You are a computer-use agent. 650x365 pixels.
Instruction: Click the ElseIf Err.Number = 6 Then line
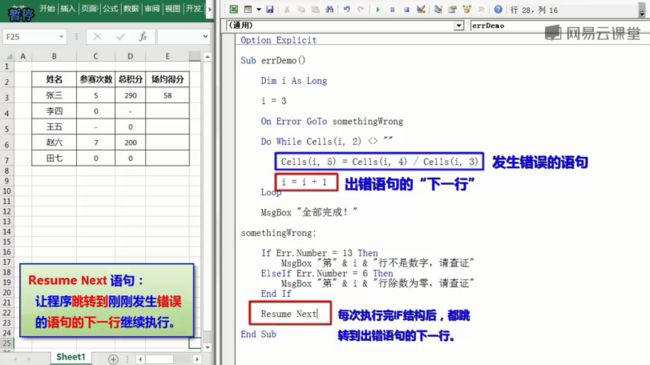click(x=327, y=273)
